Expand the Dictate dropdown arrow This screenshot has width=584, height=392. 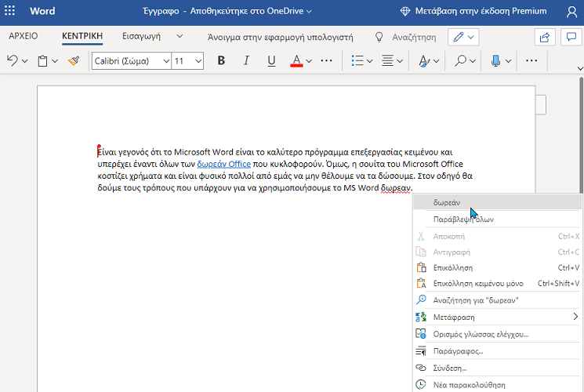[x=509, y=60]
